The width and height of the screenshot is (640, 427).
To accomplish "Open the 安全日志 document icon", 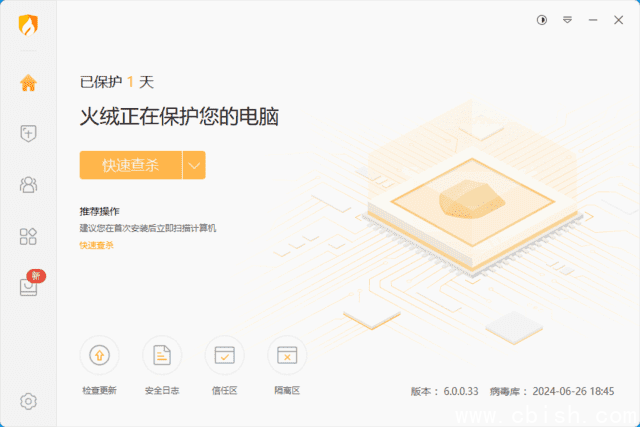I will click(x=162, y=355).
